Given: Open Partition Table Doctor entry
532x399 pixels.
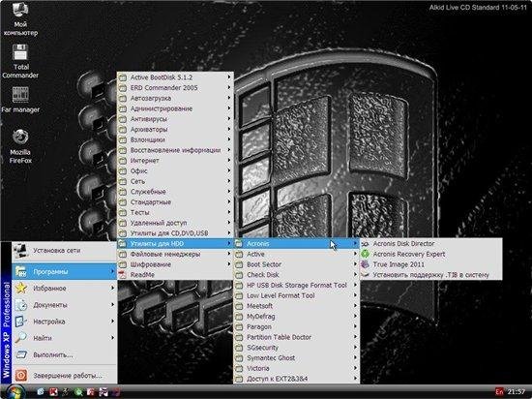Looking at the screenshot, I should (x=296, y=337).
